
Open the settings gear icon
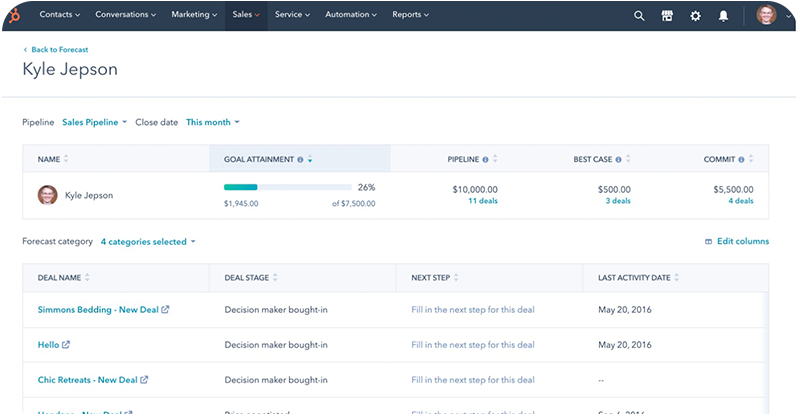coord(695,16)
